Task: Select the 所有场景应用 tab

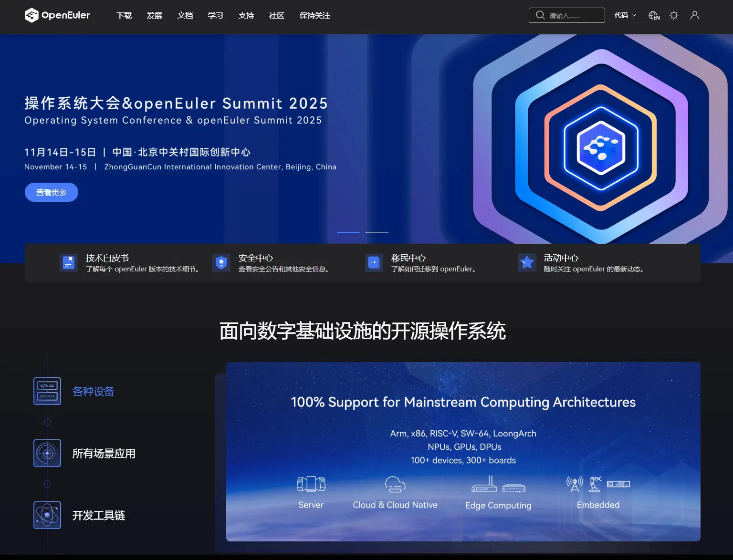Action: coord(104,454)
